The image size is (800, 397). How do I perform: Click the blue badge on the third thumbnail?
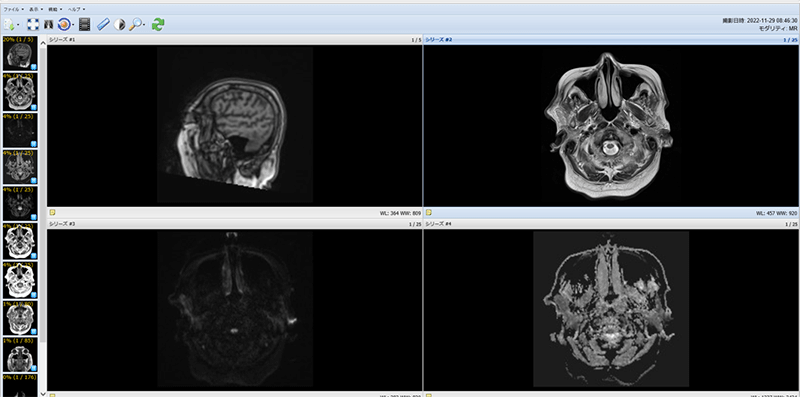click(33, 144)
